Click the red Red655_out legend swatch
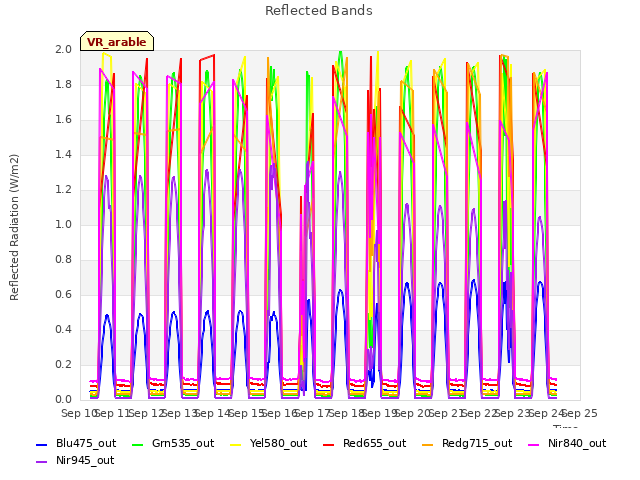This screenshot has height=480, width=640. pyautogui.click(x=329, y=444)
